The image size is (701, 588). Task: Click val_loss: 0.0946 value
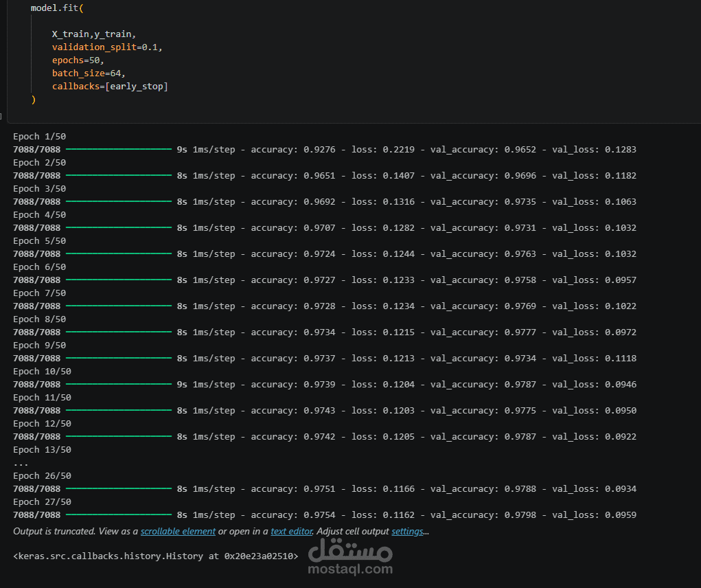click(x=594, y=385)
